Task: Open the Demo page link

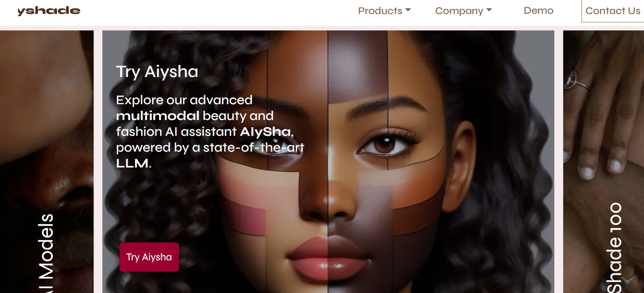Action: click(x=539, y=10)
